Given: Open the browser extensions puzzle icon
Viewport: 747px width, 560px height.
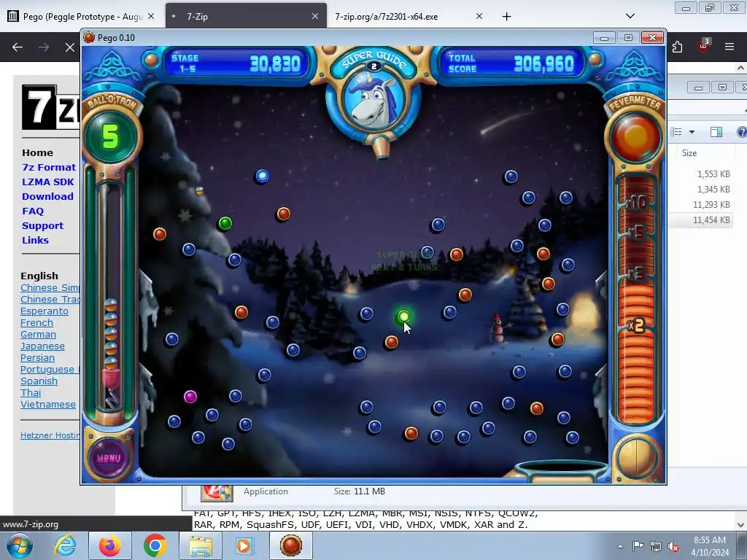Looking at the screenshot, I should point(678,47).
